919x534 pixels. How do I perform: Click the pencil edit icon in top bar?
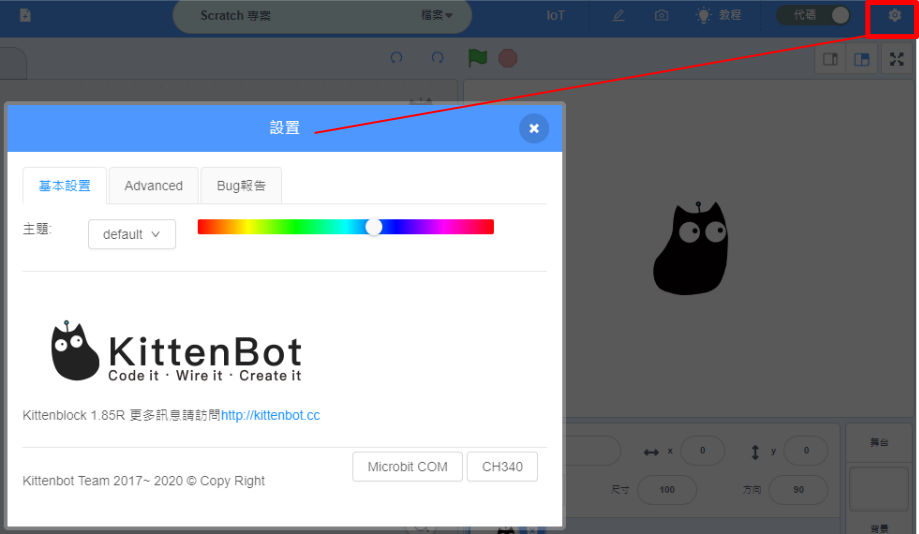pos(618,16)
